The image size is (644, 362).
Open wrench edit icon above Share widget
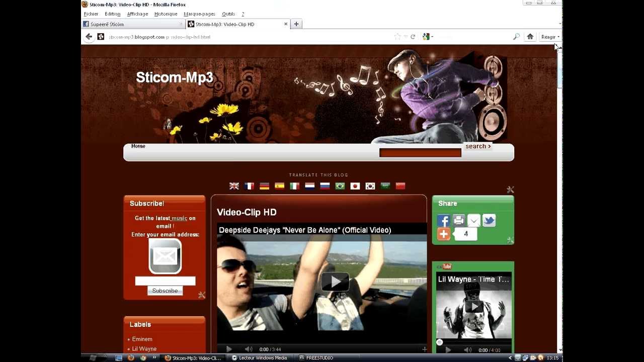[510, 190]
